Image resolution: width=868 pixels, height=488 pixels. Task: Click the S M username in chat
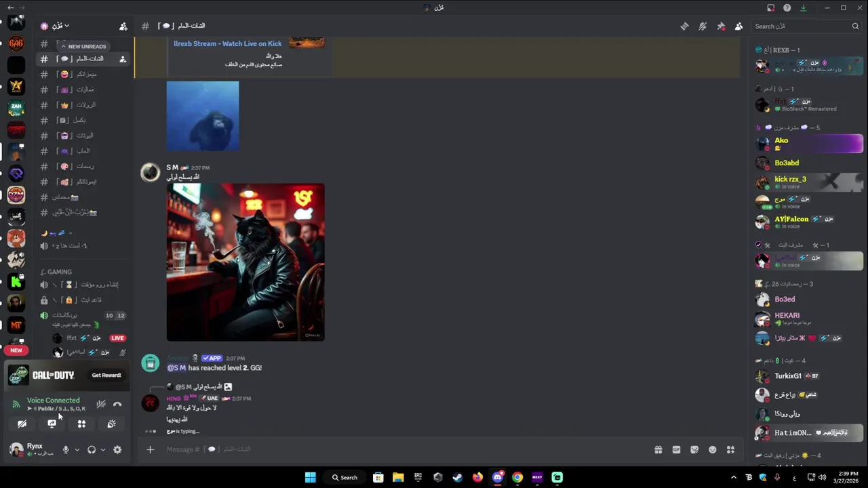172,167
